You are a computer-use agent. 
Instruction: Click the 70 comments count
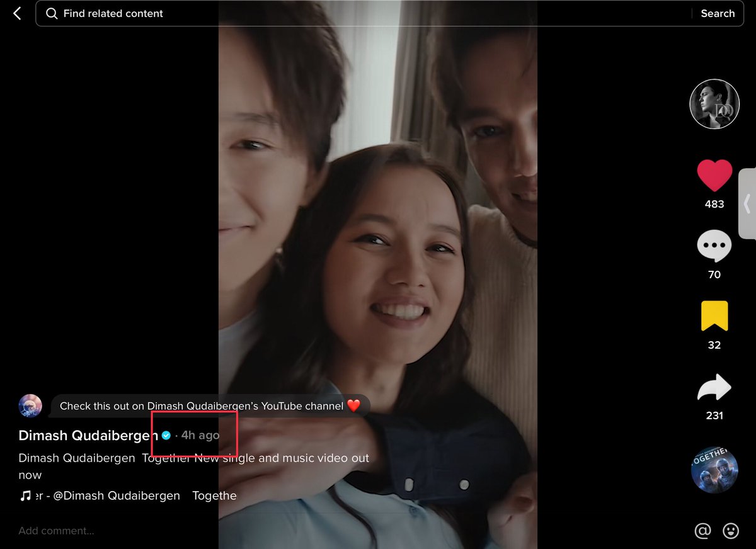tap(714, 274)
